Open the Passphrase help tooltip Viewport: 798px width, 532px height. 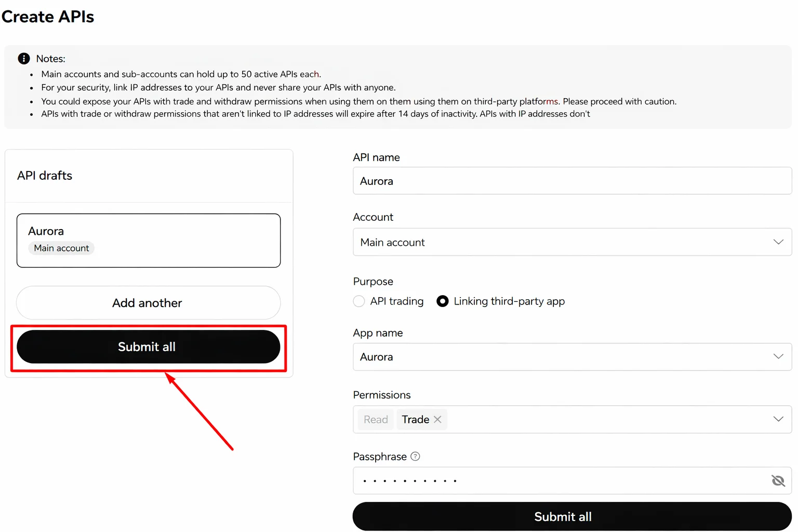[415, 456]
